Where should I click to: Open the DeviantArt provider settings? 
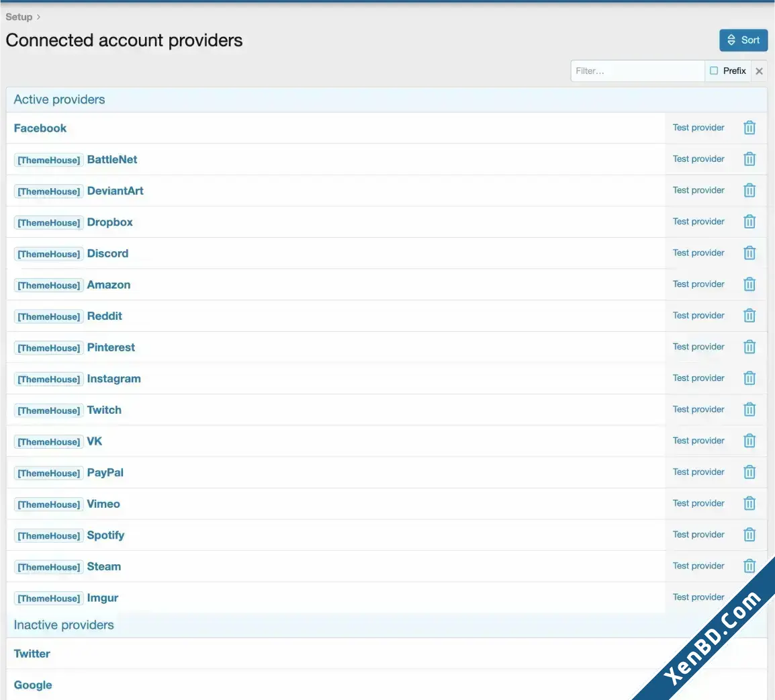point(115,191)
